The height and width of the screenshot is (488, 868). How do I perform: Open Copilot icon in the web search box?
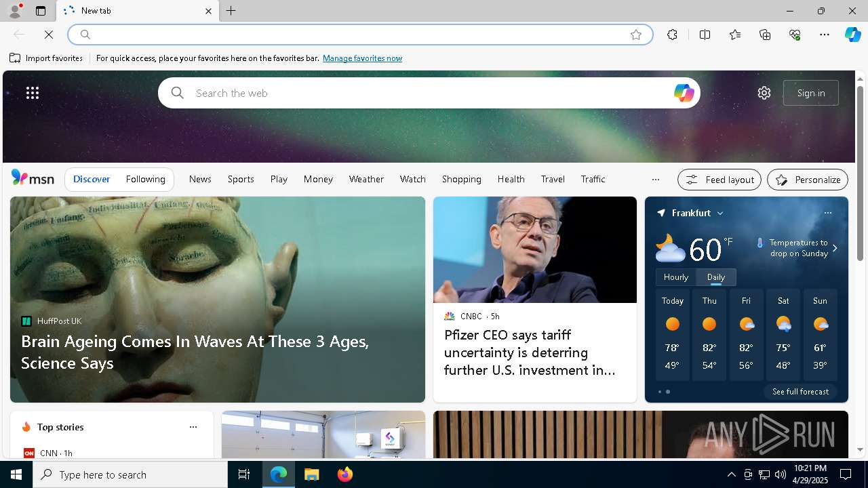coord(684,93)
